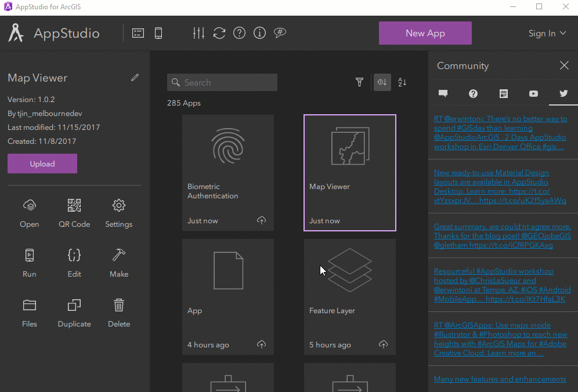
Task: Toggle the community chat bubble icon
Action: (x=280, y=33)
